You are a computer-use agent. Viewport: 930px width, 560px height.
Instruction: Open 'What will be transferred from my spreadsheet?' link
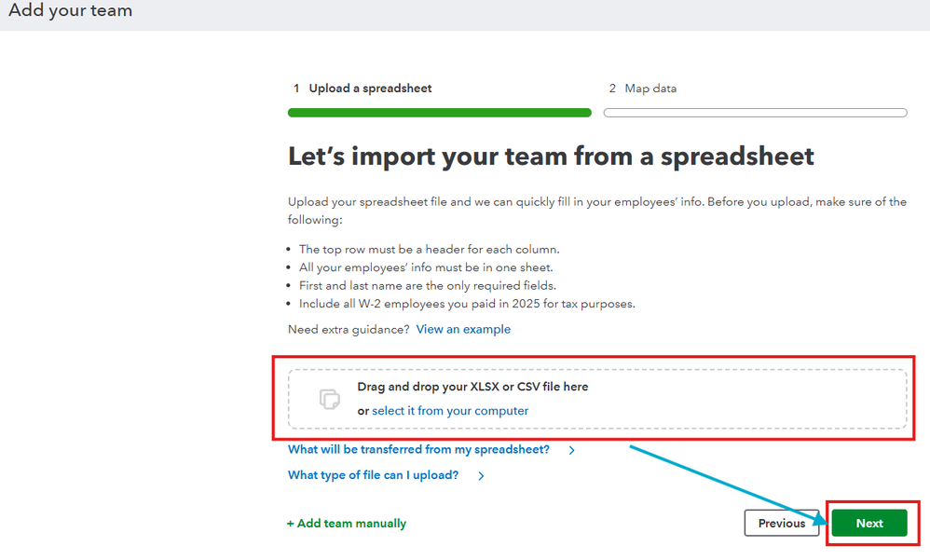418,450
